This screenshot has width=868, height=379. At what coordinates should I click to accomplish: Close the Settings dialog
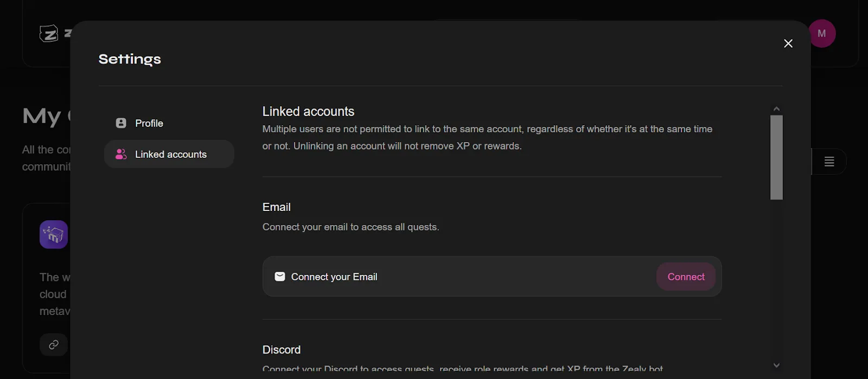788,43
